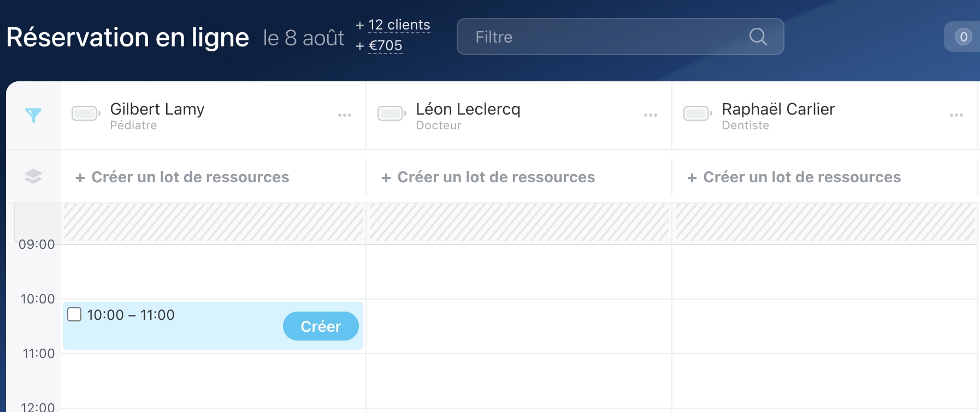Create a resource batch for Raphaël Carlier
The image size is (980, 412).
(794, 177)
